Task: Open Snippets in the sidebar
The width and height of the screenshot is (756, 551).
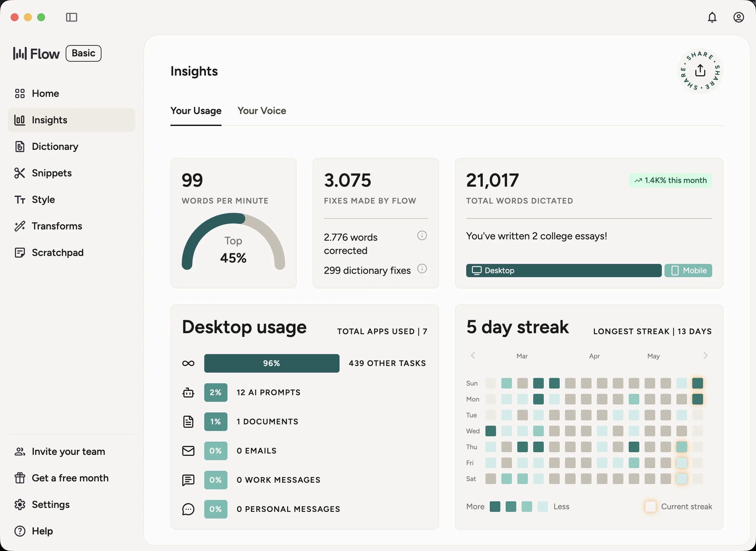Action: click(x=71, y=173)
